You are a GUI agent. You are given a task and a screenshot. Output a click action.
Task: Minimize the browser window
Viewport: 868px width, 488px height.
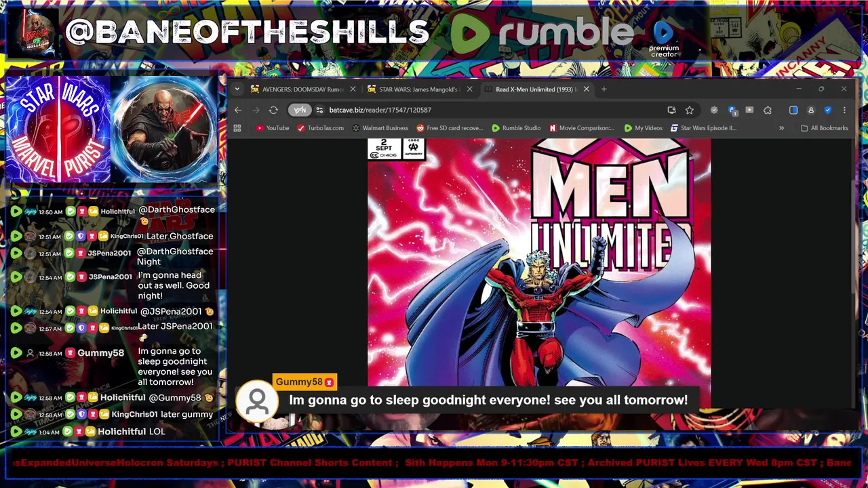(798, 89)
